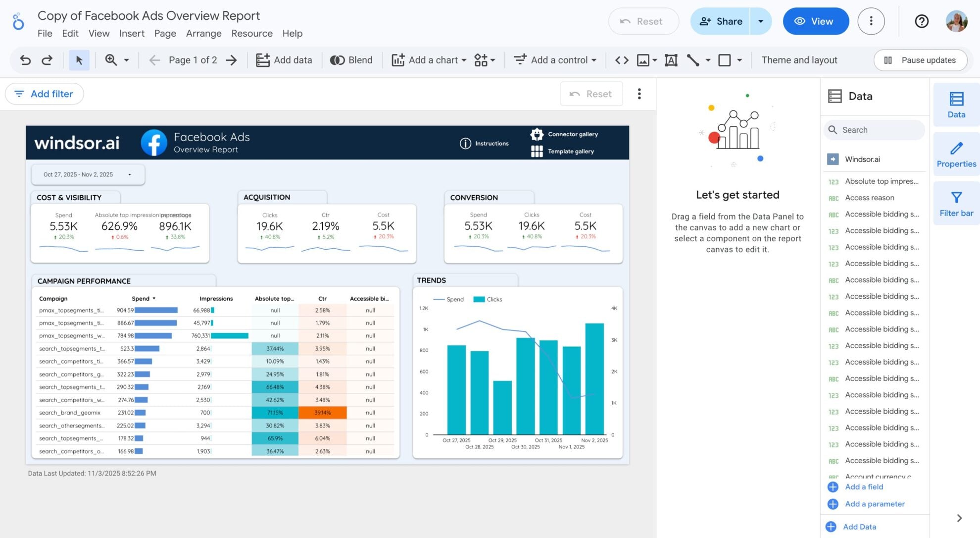The height and width of the screenshot is (538, 980).
Task: Expand the Share dropdown arrow
Action: [760, 21]
